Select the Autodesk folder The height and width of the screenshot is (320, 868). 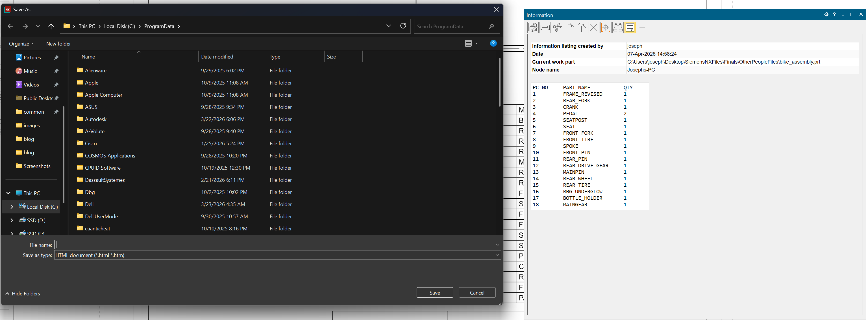[96, 119]
